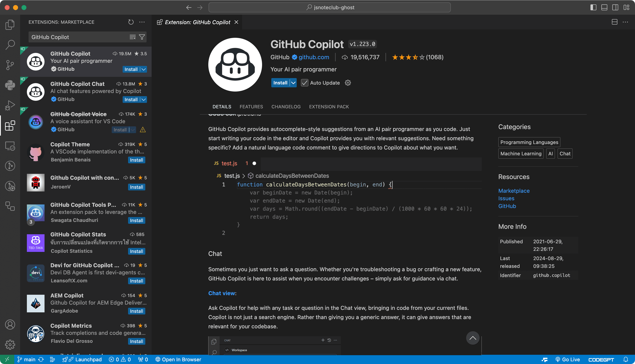The image size is (635, 364).
Task: Switch to the FEATURES tab
Action: pos(251,106)
